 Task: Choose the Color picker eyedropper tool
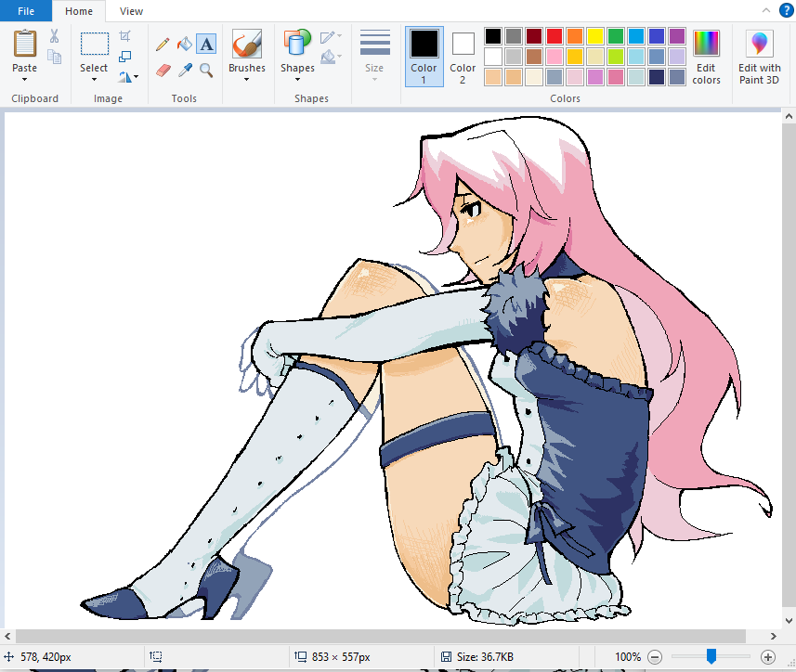185,70
